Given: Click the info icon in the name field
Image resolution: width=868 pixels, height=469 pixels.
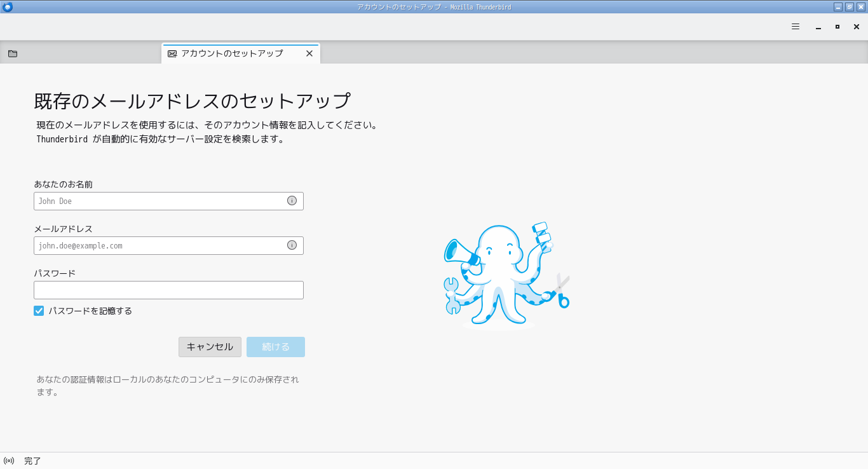Looking at the screenshot, I should (x=292, y=201).
